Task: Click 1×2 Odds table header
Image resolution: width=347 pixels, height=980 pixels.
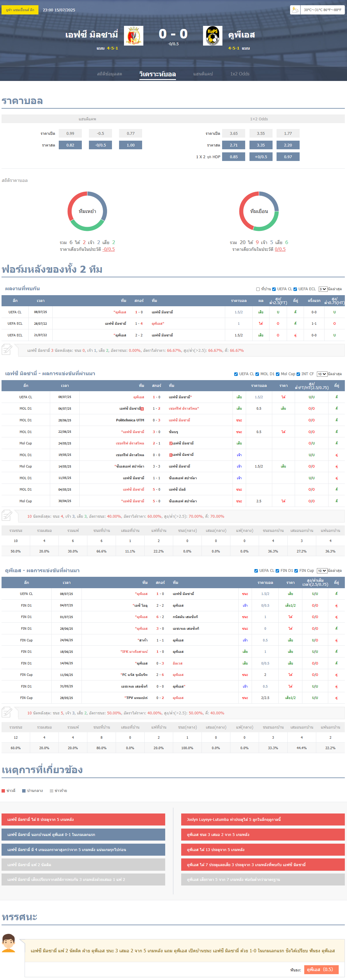Action: (259, 119)
